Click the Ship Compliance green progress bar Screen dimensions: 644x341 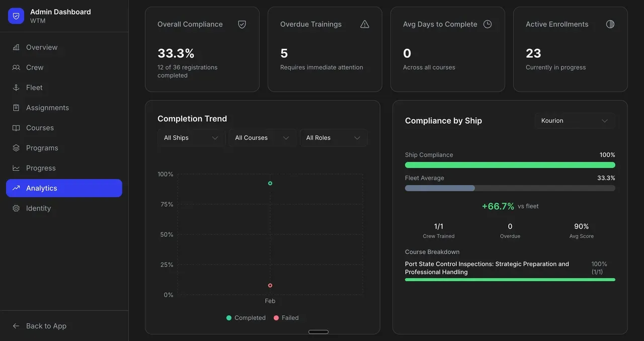tap(510, 165)
